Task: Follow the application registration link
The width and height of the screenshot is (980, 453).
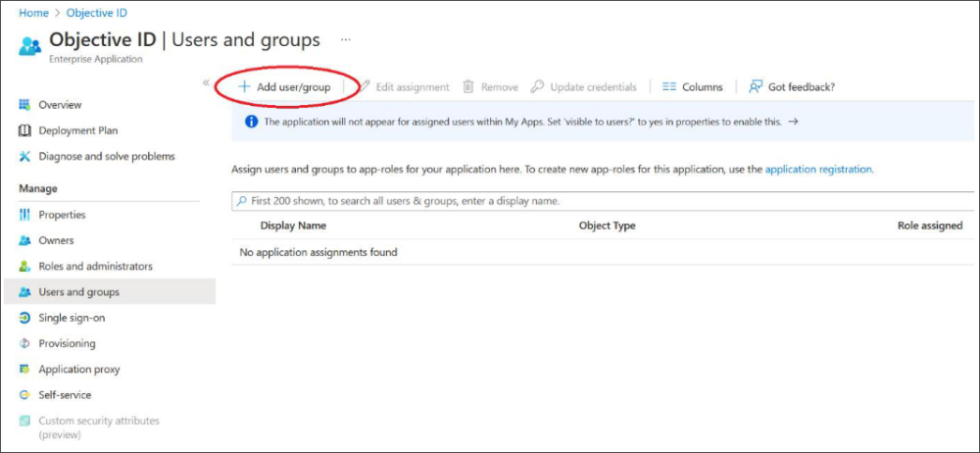Action: click(x=818, y=170)
